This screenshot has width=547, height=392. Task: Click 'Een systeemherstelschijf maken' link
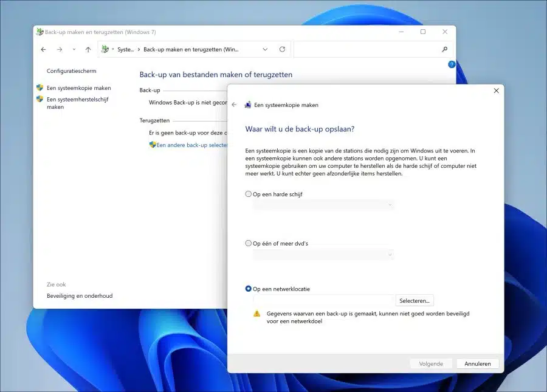[x=77, y=103]
